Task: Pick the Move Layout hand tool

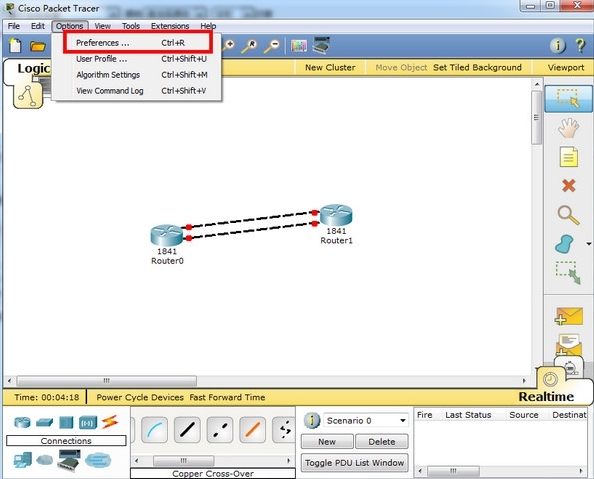Action: coord(568,128)
